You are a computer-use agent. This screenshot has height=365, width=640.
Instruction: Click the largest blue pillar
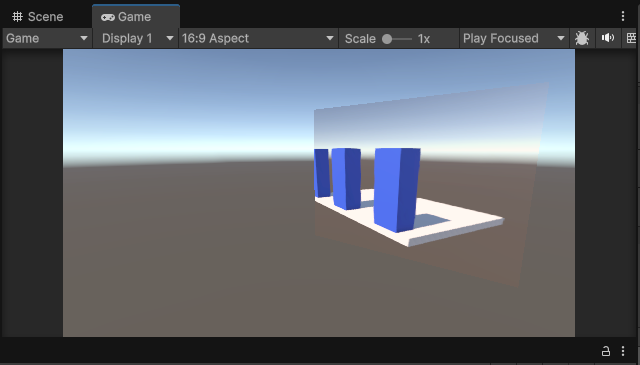[397, 189]
